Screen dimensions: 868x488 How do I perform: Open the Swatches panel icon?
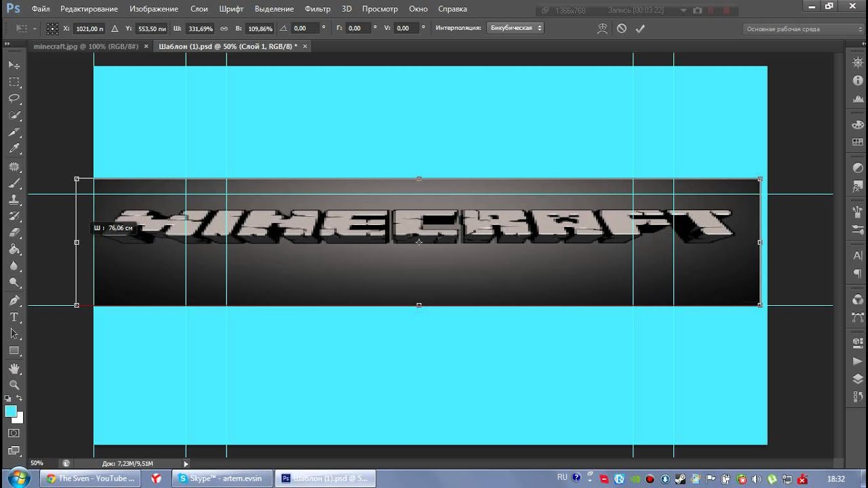[x=858, y=142]
